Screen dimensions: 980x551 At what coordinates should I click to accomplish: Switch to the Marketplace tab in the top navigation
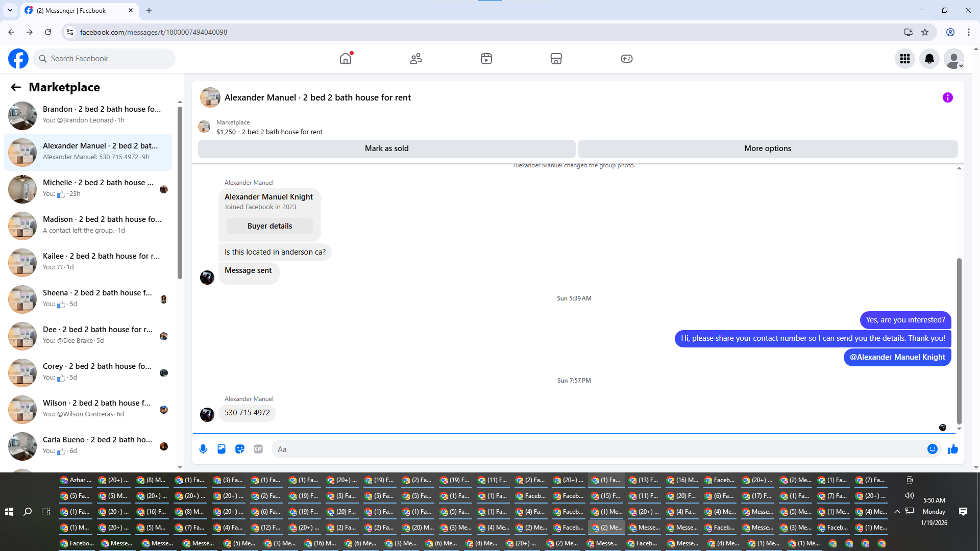pos(556,59)
